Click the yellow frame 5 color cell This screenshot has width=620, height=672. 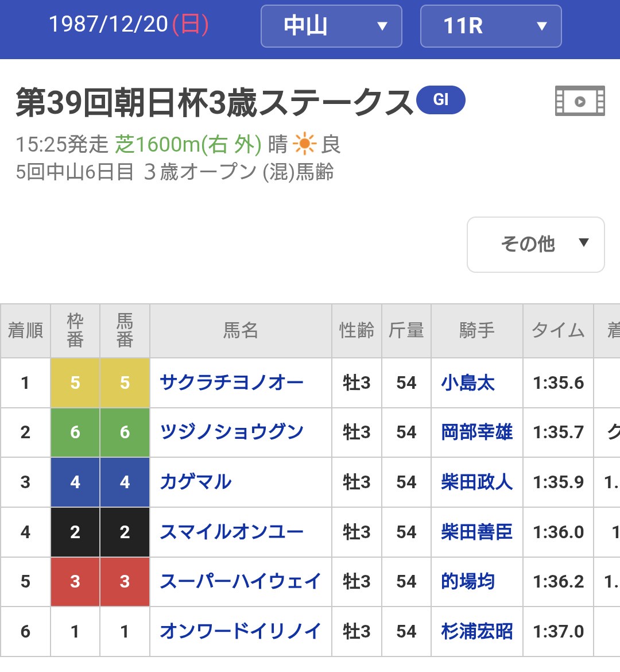pyautogui.click(x=75, y=383)
